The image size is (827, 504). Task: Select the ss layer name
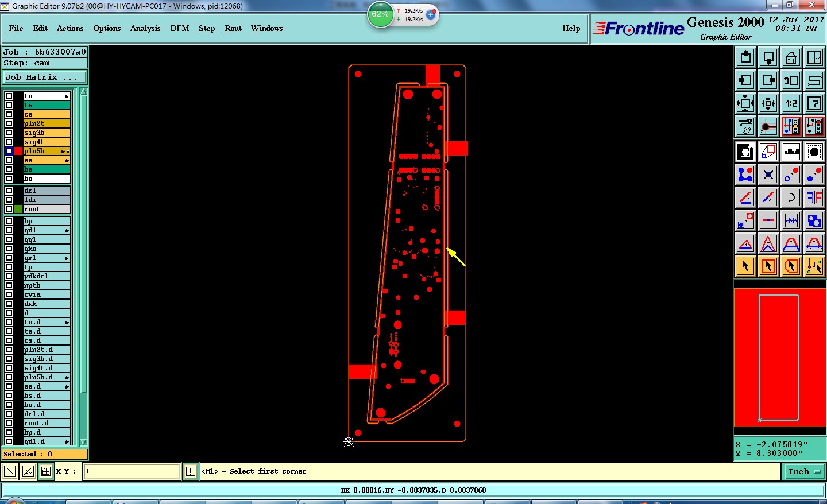[47, 160]
